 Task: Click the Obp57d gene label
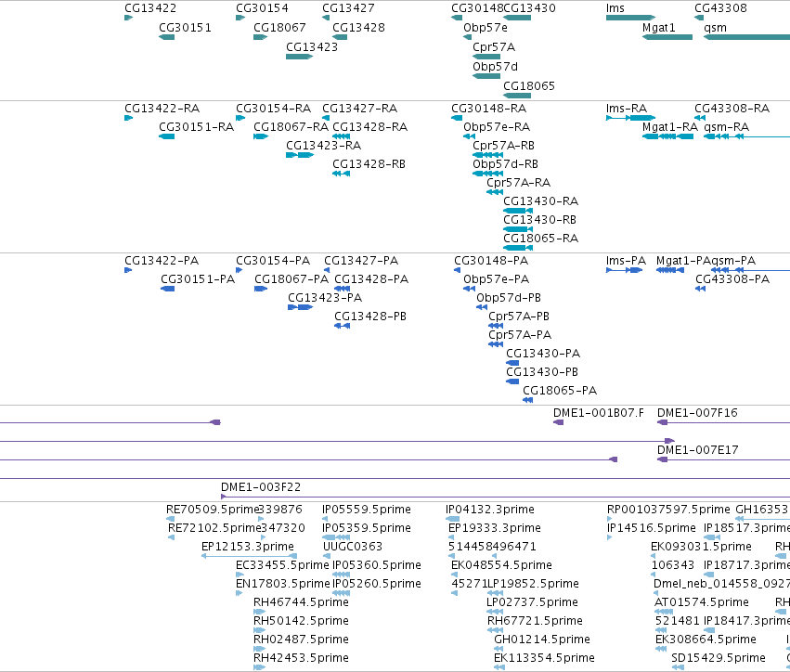tap(495, 67)
